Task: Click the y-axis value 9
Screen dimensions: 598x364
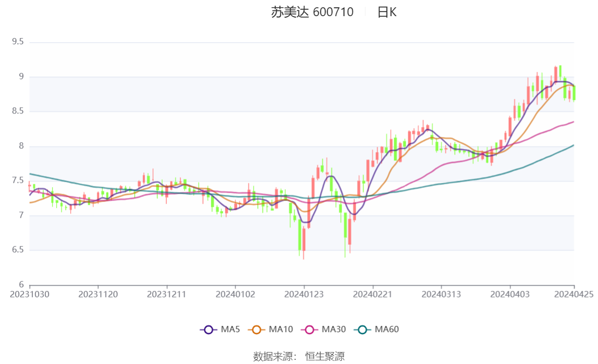Action: point(21,76)
